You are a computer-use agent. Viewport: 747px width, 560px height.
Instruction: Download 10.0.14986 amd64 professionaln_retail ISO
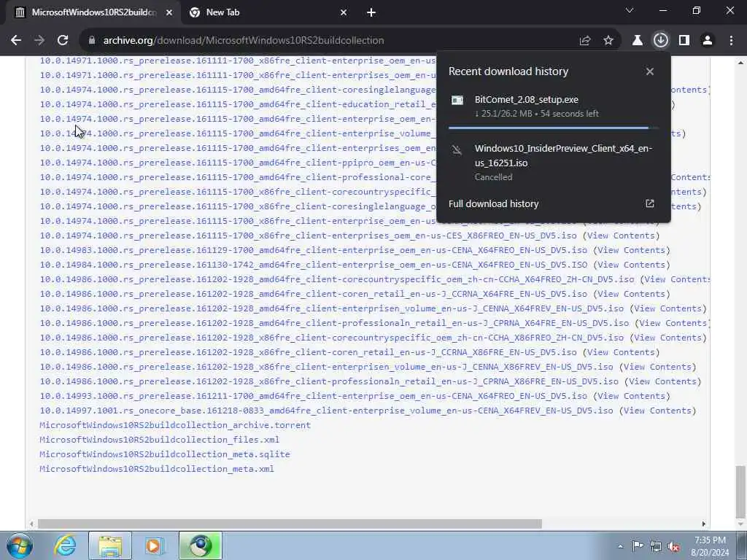click(334, 323)
